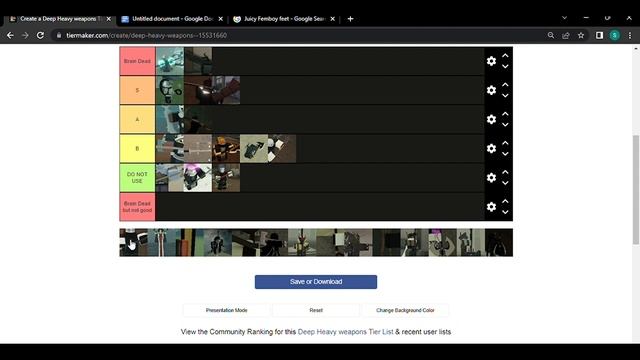The height and width of the screenshot is (360, 640).
Task: Move B tier row up
Action: [505, 143]
